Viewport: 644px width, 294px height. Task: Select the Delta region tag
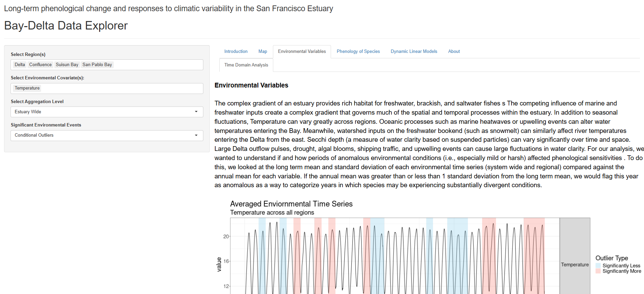(x=20, y=65)
